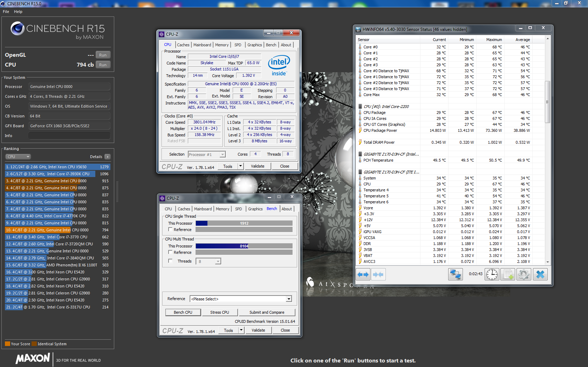
Task: Run the OpenGL test in Cinebench
Action: pyautogui.click(x=103, y=55)
